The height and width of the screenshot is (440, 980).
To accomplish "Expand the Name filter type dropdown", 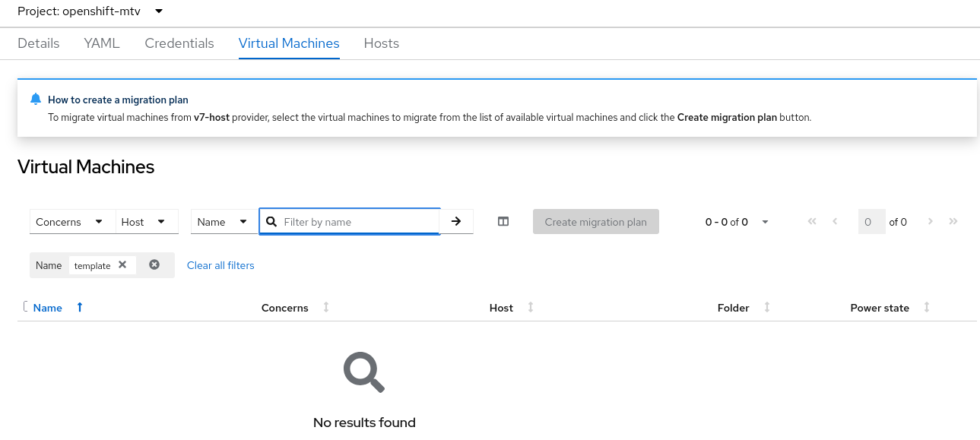I will pos(224,222).
